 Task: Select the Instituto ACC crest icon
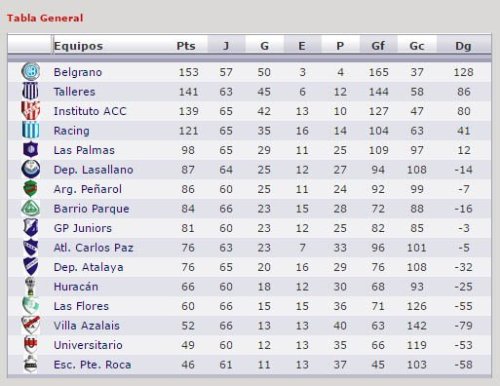click(x=30, y=110)
